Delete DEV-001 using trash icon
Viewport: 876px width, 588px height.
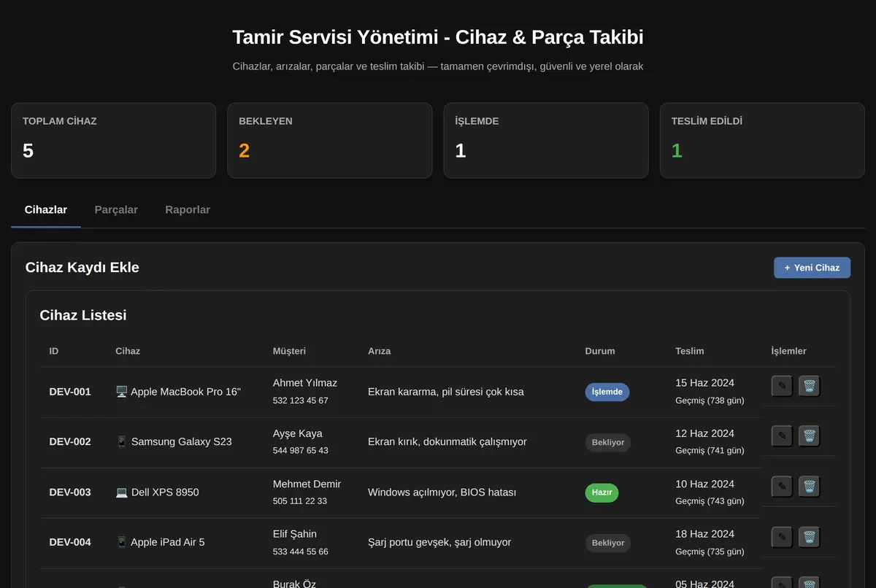click(809, 386)
